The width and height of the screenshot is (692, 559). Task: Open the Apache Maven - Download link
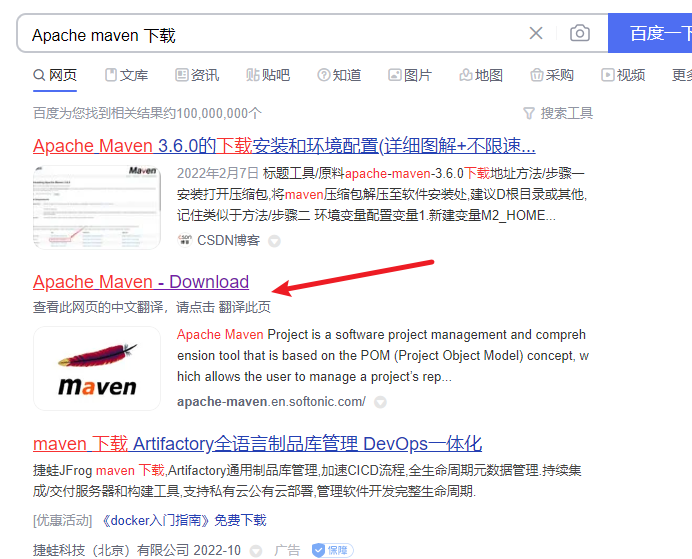pos(141,282)
